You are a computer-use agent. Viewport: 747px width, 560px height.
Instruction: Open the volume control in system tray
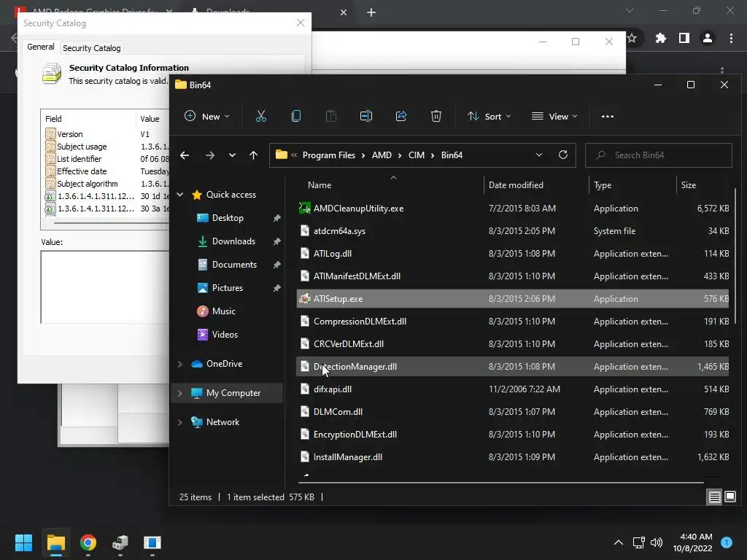tap(657, 542)
